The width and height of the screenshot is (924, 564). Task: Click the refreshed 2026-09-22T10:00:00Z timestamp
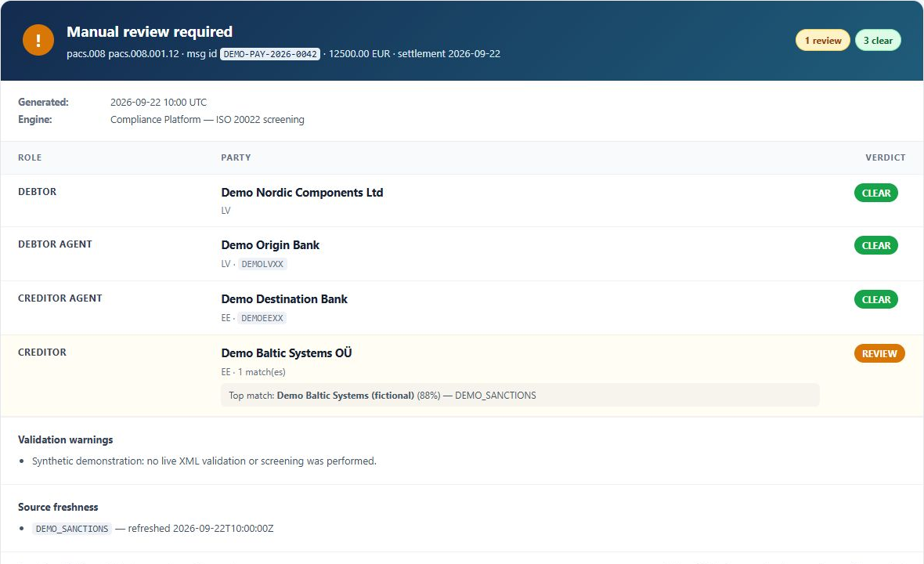pos(201,529)
